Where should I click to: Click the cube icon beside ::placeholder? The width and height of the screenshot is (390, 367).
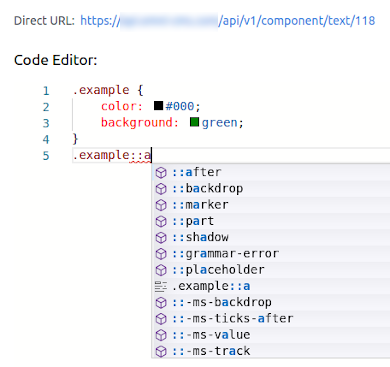click(161, 270)
